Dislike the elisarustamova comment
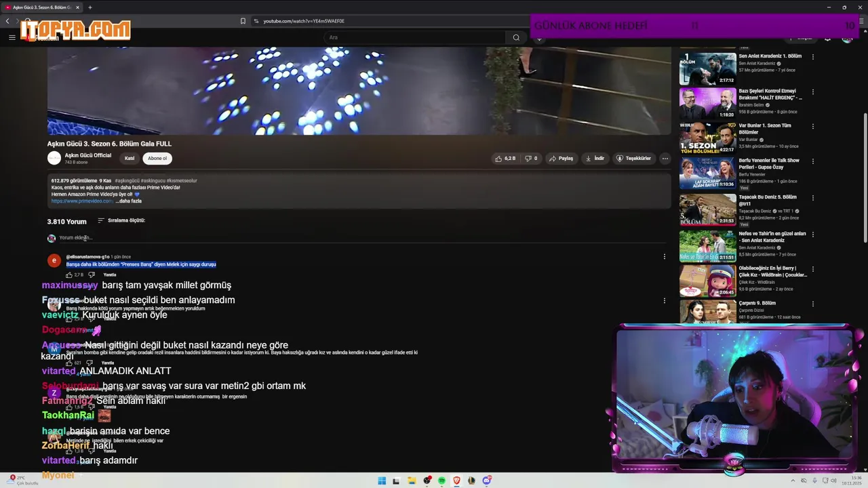This screenshot has width=868, height=488. click(x=92, y=274)
